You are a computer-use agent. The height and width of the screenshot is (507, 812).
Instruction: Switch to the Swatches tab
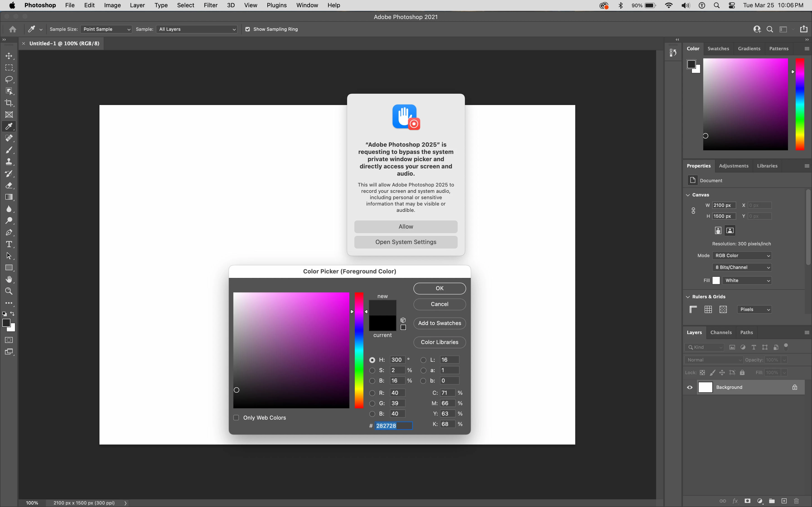click(718, 49)
